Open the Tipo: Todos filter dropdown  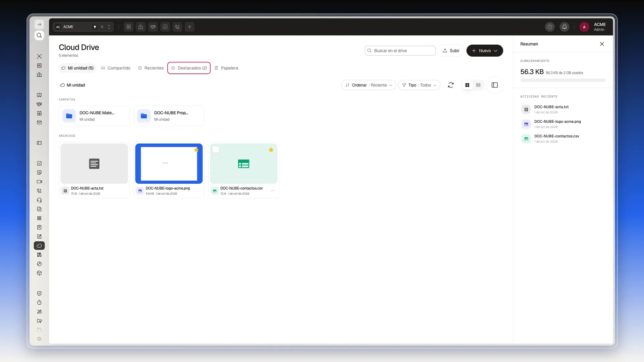click(x=419, y=85)
